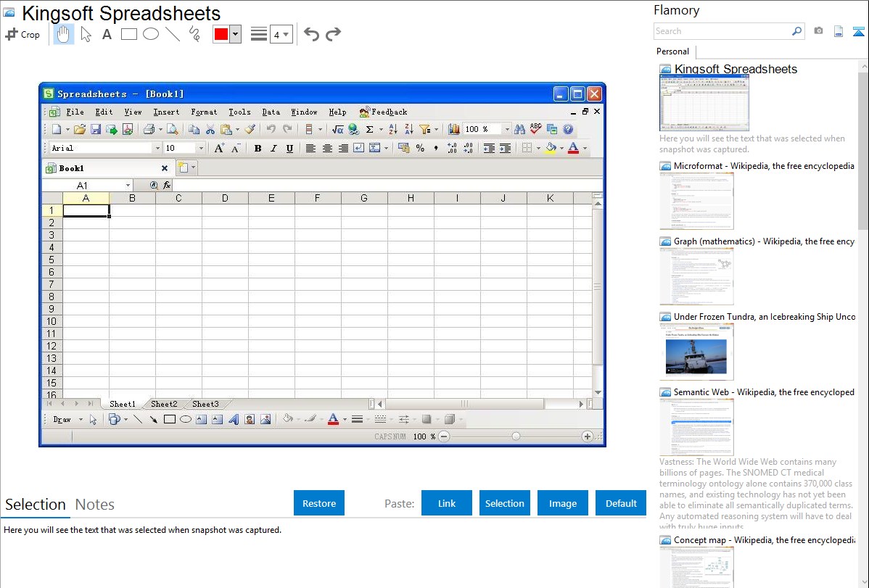Switch to the Notes tab
Image resolution: width=869 pixels, height=588 pixels.
pos(95,505)
